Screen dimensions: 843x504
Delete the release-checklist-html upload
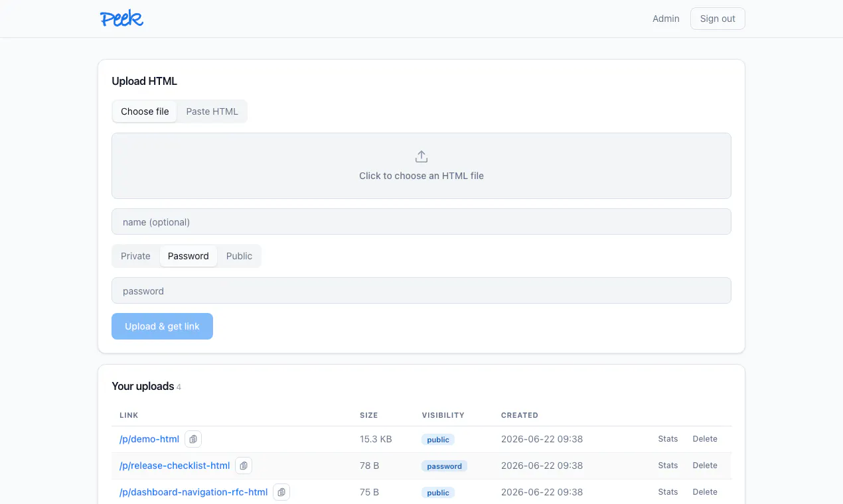pos(705,466)
